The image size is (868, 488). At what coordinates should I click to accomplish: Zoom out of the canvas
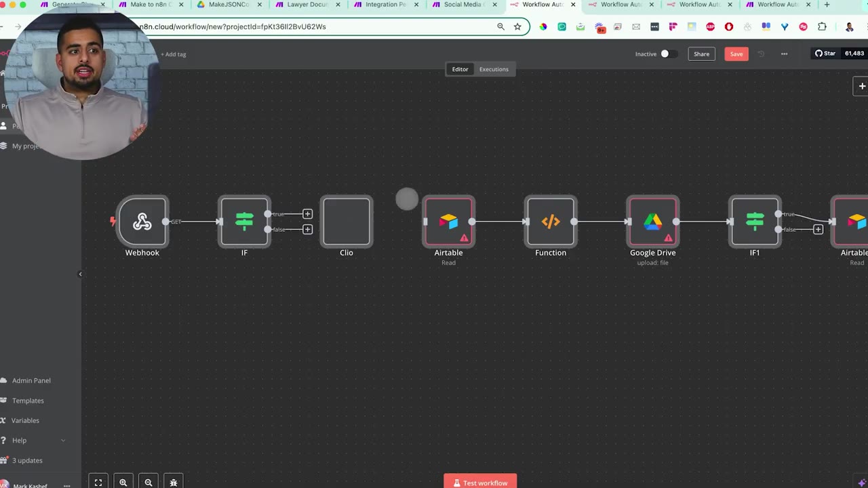point(149,483)
